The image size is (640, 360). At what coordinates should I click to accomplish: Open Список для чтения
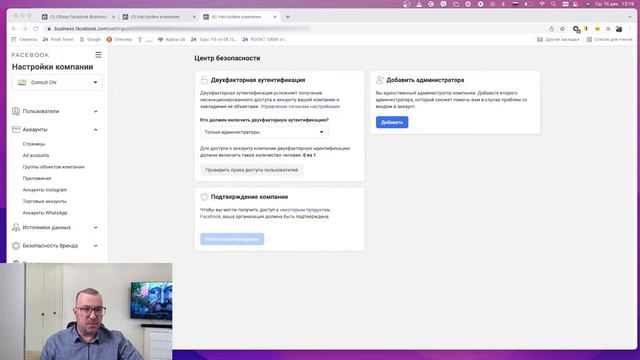point(609,40)
